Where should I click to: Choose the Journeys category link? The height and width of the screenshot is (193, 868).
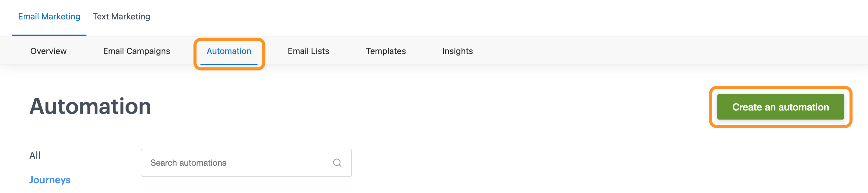click(50, 180)
